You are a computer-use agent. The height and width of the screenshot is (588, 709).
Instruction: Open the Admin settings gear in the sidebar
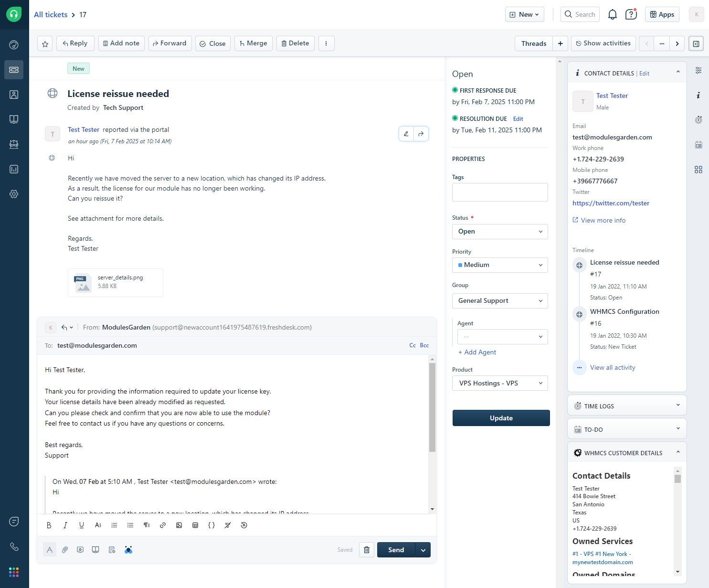tap(14, 194)
